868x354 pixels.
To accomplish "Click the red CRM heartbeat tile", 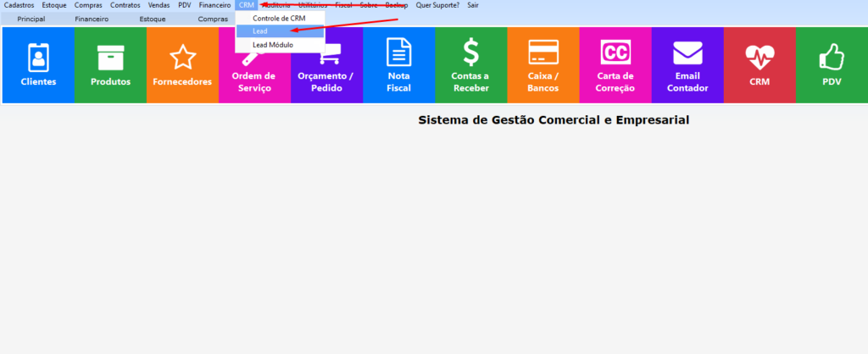I will (759, 65).
